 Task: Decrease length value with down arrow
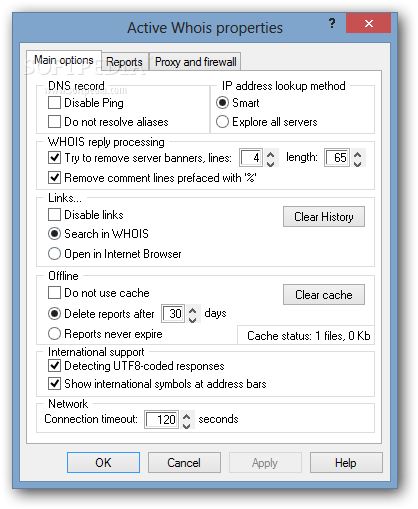tap(358, 163)
